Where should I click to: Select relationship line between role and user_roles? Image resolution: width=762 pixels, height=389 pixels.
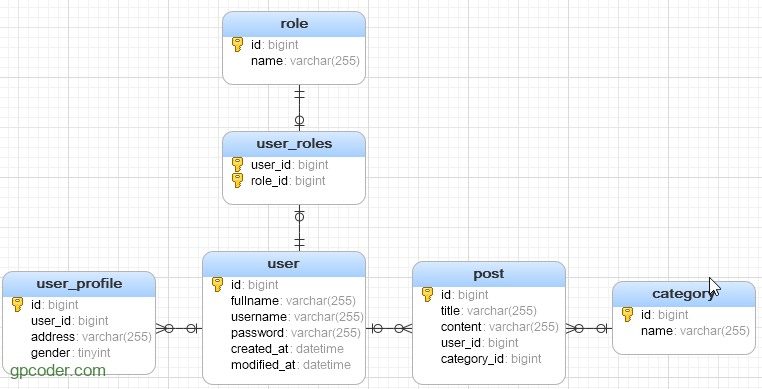coord(299,108)
